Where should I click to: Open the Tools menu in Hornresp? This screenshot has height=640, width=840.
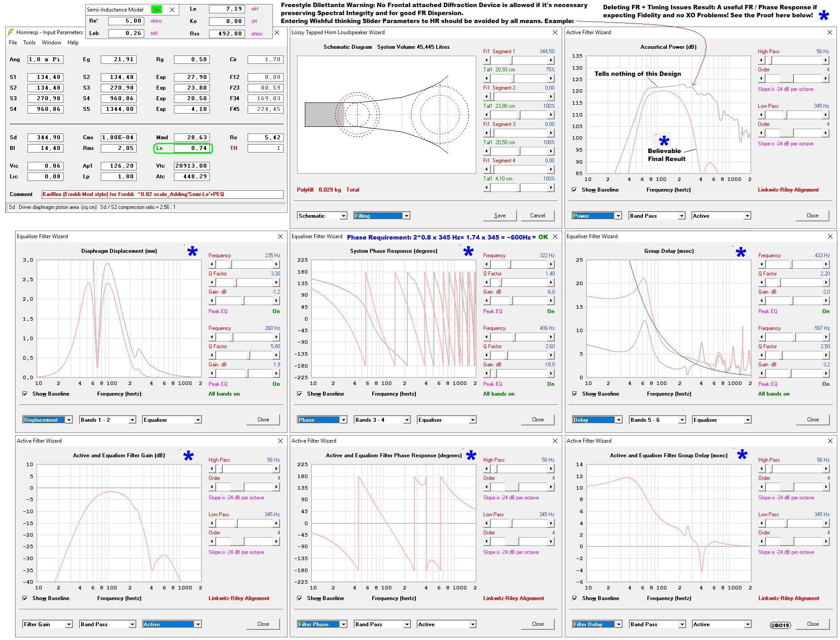coord(29,43)
